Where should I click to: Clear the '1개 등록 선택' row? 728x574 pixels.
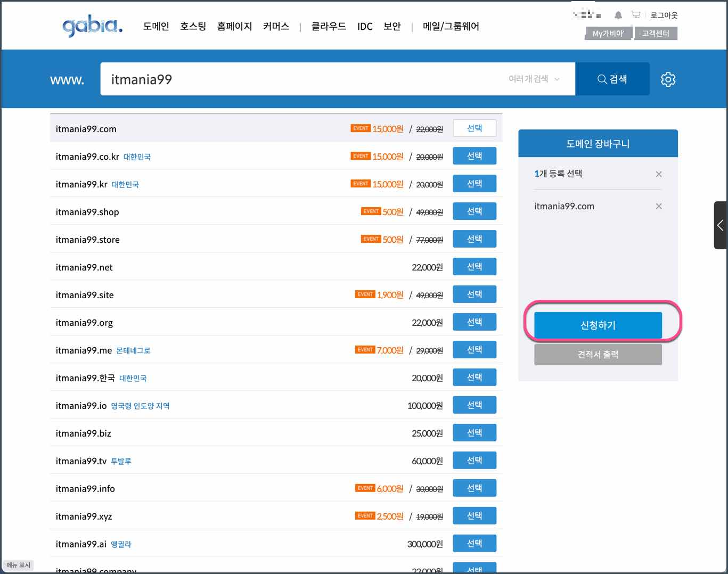pyautogui.click(x=659, y=174)
